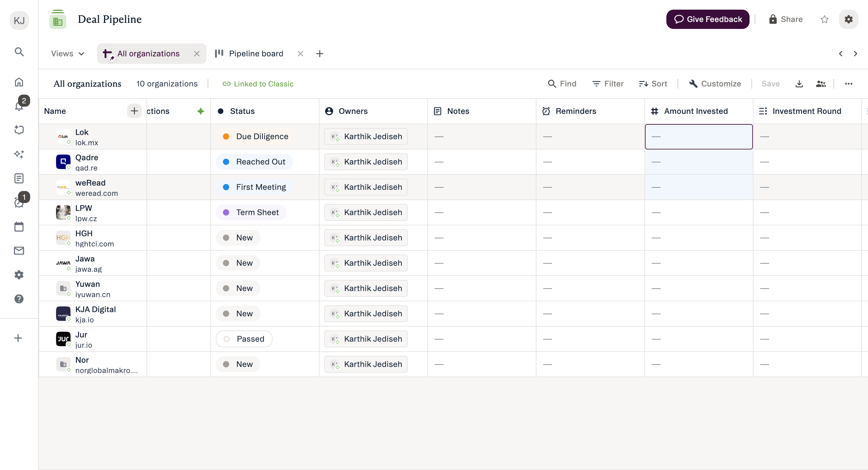Switch to All organizations tab

pos(148,54)
